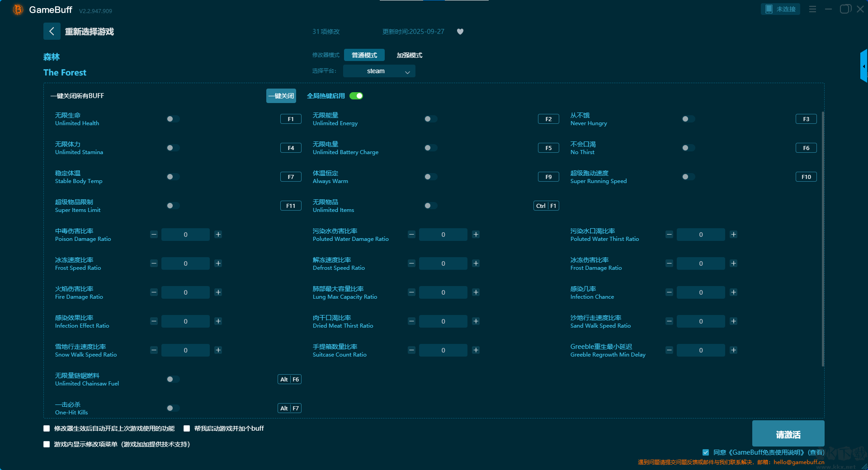The image size is (868, 470).
Task: Increase Lung Max Capacity Ratio value
Action: pyautogui.click(x=476, y=292)
